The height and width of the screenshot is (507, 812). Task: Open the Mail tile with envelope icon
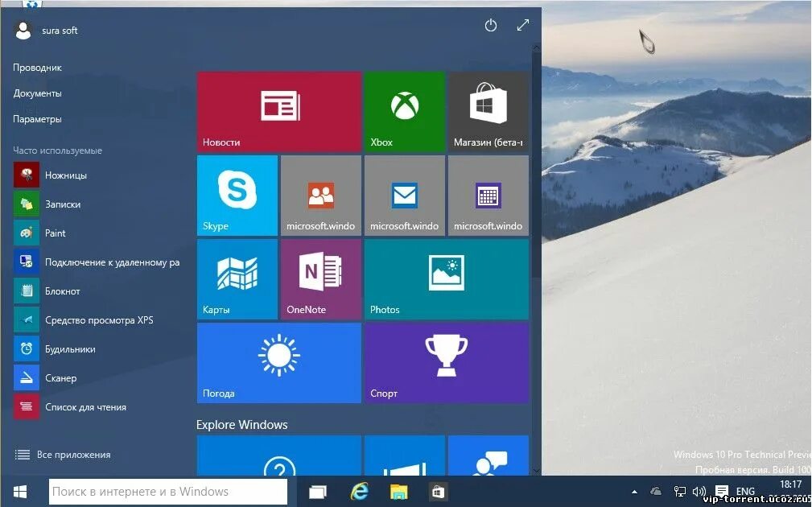(x=405, y=196)
